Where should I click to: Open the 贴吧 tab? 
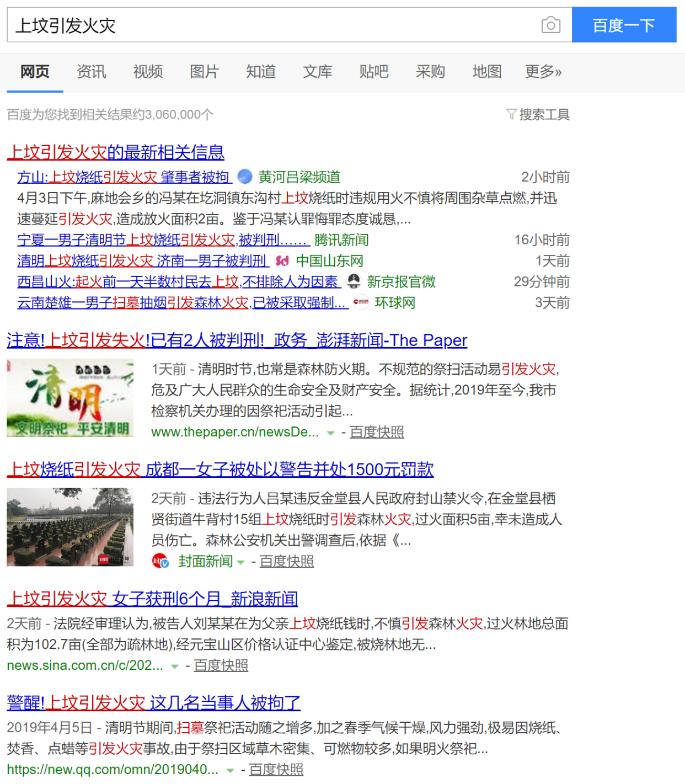(374, 72)
